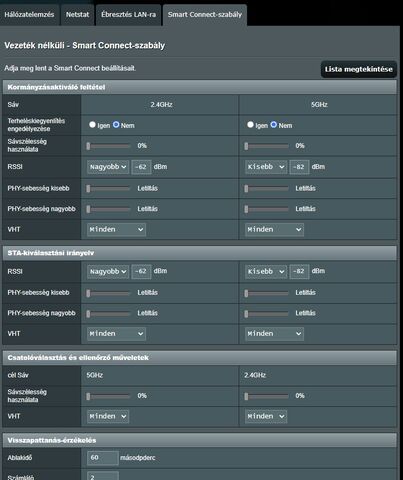Adjust Sávszélesség slider under cél Sáv 2.4GHz

(266, 396)
